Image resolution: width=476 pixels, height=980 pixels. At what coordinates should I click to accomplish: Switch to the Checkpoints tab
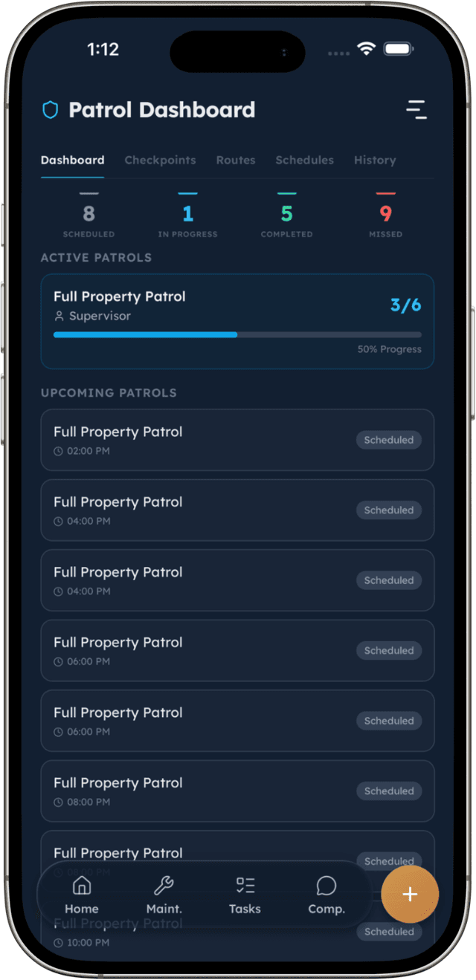(x=160, y=160)
